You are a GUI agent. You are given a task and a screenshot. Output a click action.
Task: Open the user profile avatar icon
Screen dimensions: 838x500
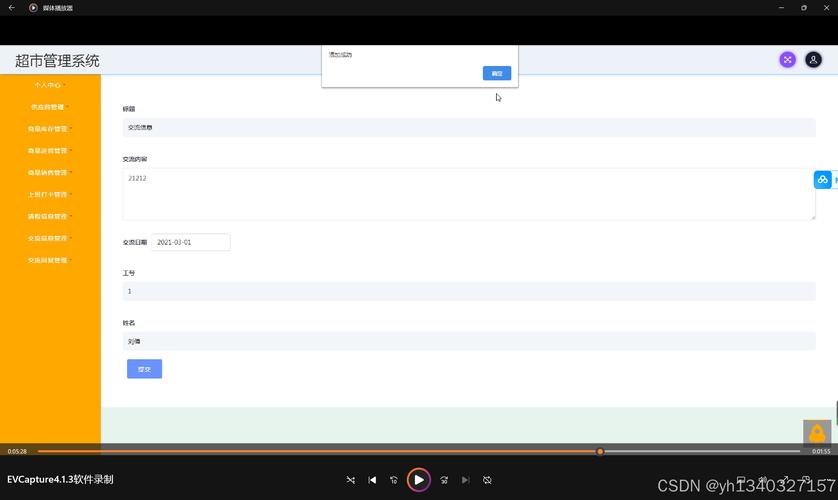(813, 60)
